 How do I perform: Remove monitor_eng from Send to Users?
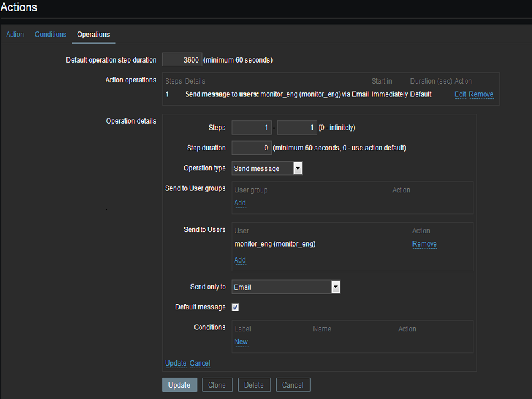tap(424, 244)
